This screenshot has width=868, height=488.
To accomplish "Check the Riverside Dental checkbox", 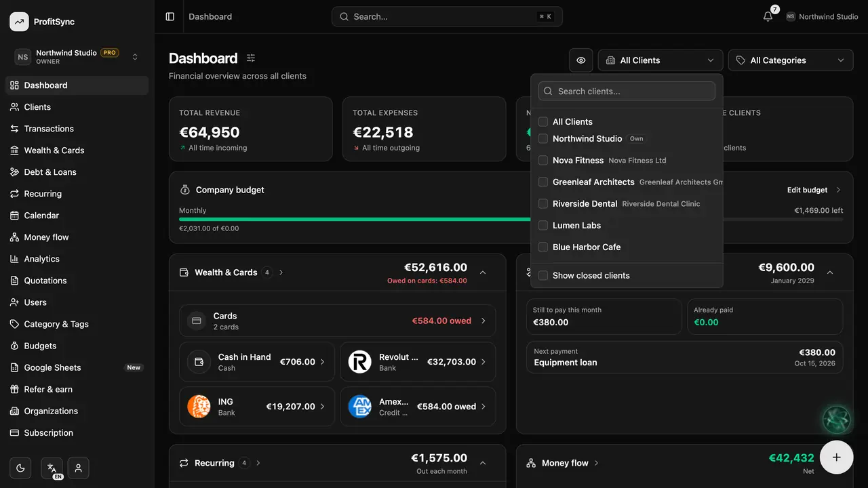I will pyautogui.click(x=543, y=204).
